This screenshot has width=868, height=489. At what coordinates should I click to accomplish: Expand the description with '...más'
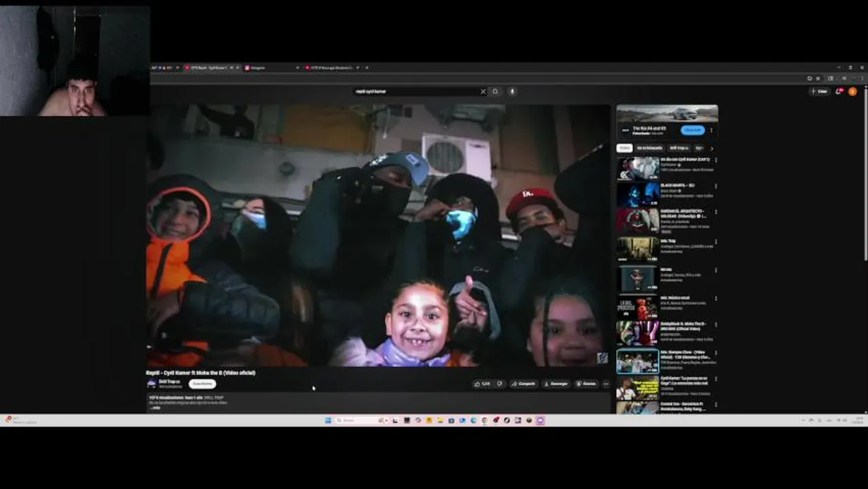pos(155,407)
